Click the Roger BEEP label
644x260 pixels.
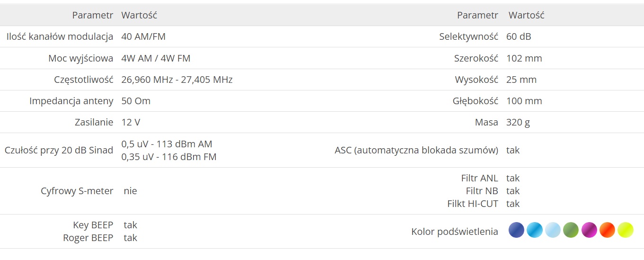tap(88, 238)
